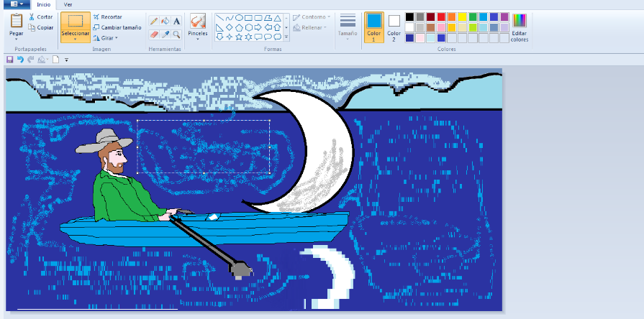This screenshot has height=319, width=644.
Task: Choose the Pentagon shape
Action: [239, 27]
